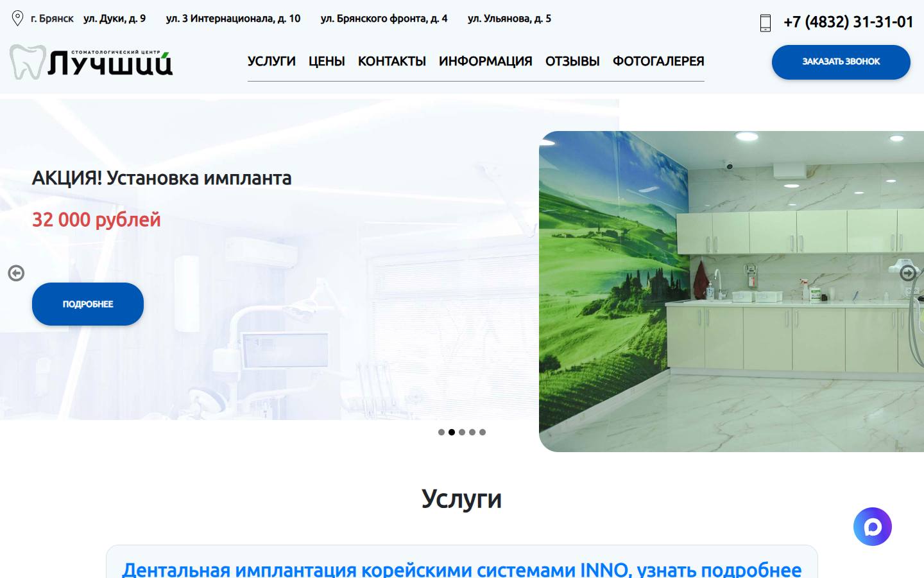
Task: Select the first slider dot
Action: tap(441, 432)
